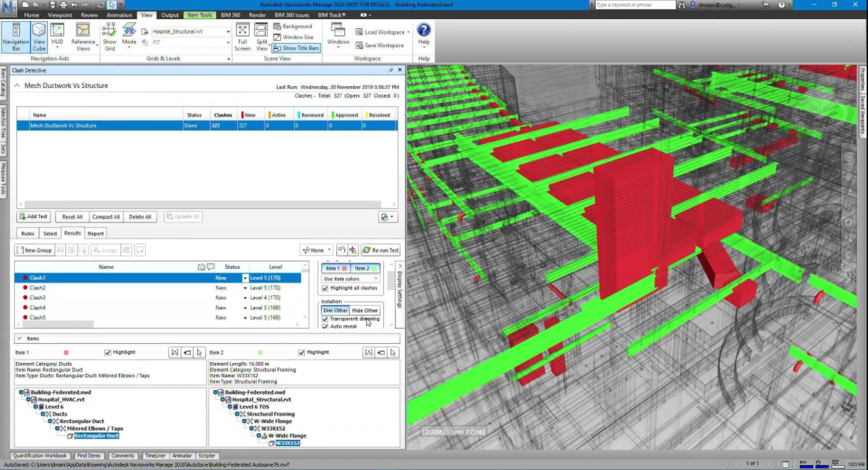Toggle Highlight all clashes checkbox

pos(325,289)
